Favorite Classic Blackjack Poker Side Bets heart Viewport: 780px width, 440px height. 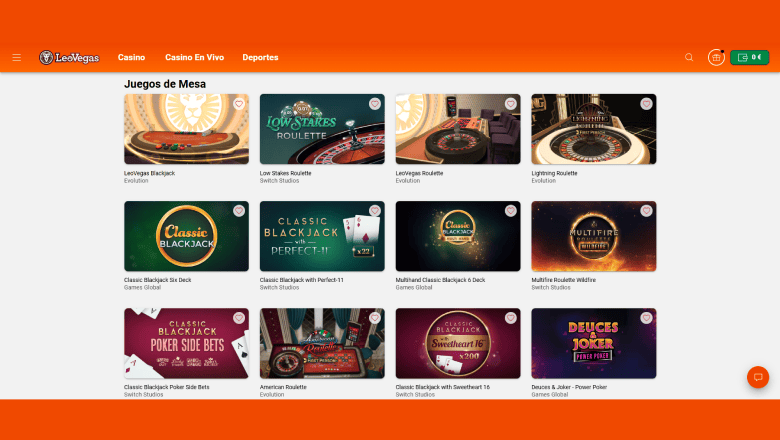pos(239,318)
